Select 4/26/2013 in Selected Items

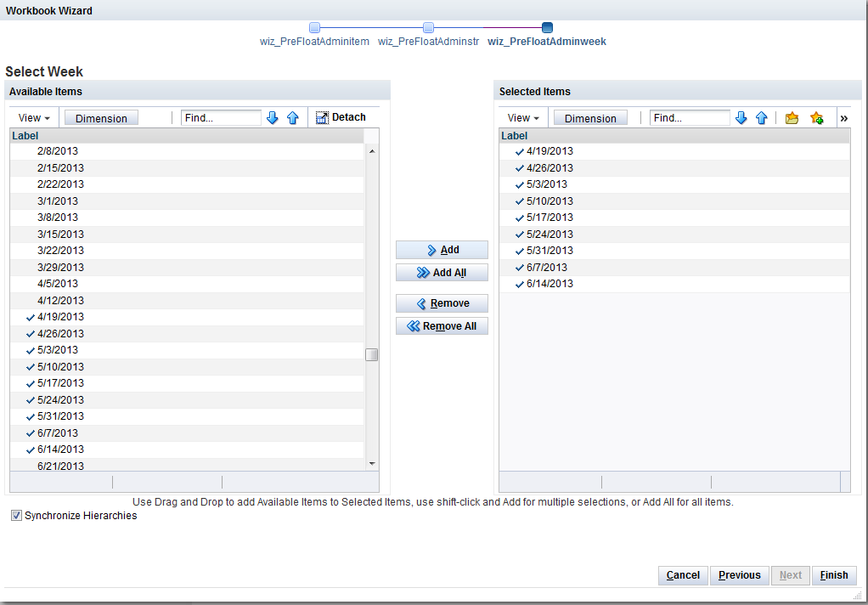click(x=674, y=168)
